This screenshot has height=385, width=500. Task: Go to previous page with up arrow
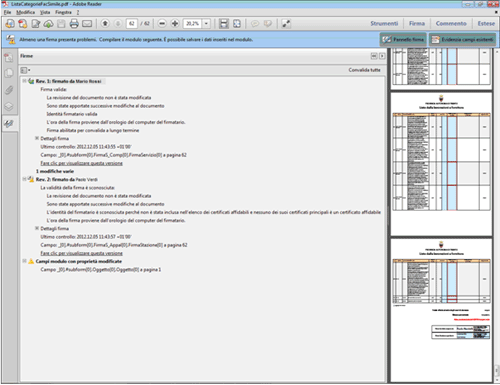[x=105, y=24]
